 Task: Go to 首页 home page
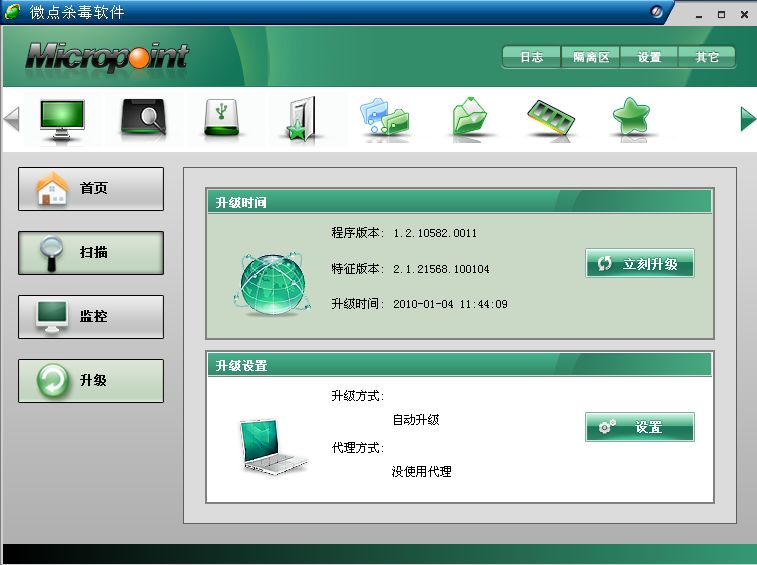coord(91,189)
